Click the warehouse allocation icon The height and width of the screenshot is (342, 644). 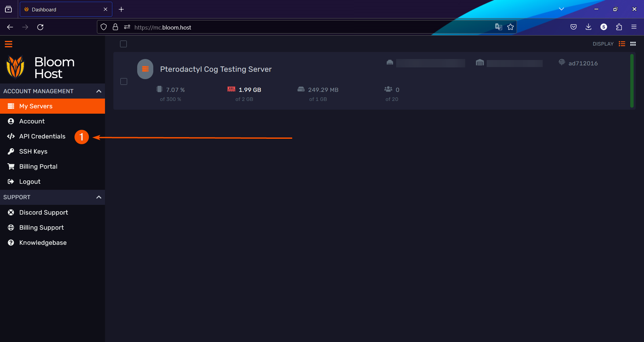(x=480, y=62)
